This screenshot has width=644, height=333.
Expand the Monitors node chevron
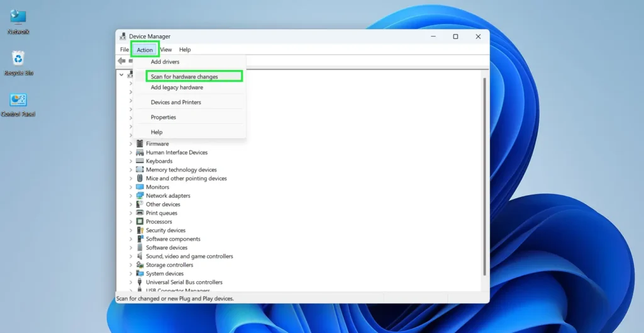coord(131,187)
